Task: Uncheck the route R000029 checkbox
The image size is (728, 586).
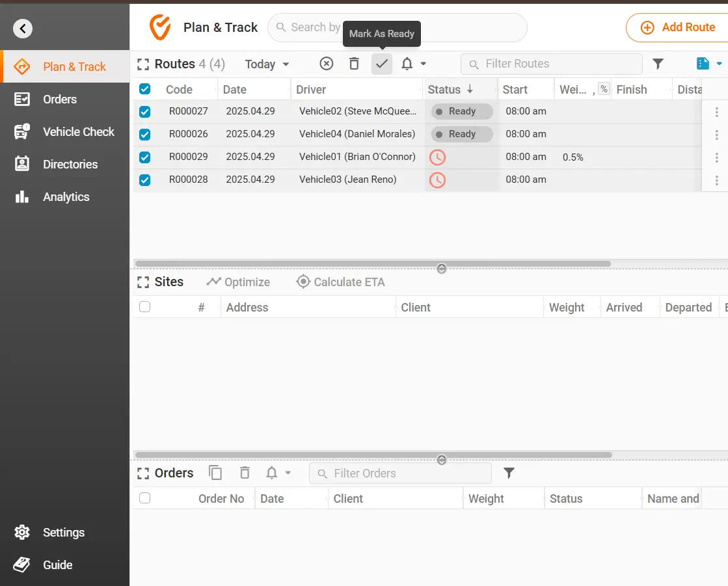Action: pyautogui.click(x=145, y=157)
